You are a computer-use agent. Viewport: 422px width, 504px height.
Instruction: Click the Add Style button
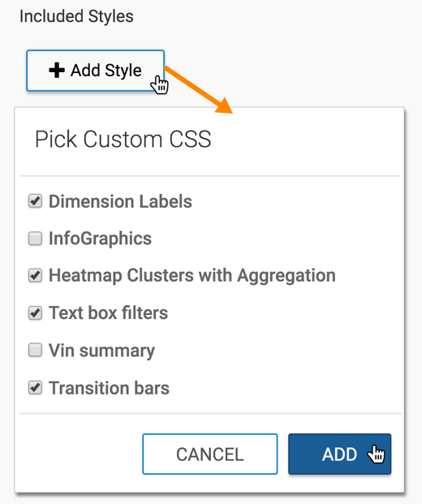tap(96, 71)
